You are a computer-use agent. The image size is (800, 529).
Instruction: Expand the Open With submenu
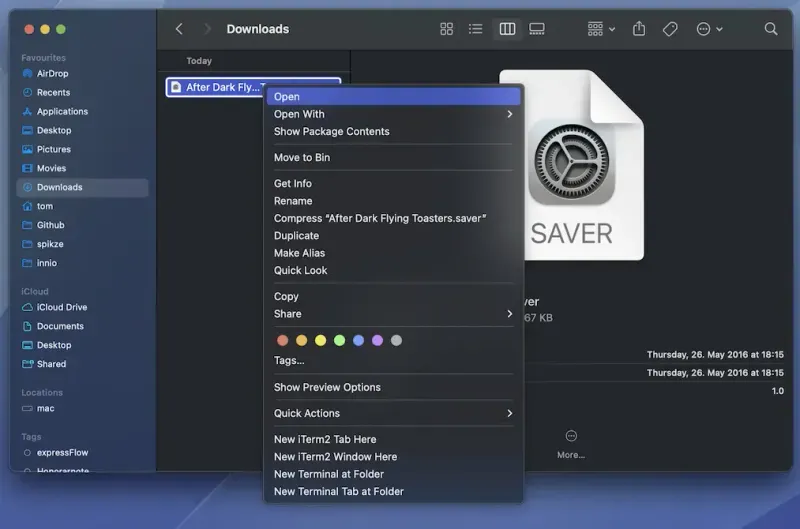click(393, 114)
